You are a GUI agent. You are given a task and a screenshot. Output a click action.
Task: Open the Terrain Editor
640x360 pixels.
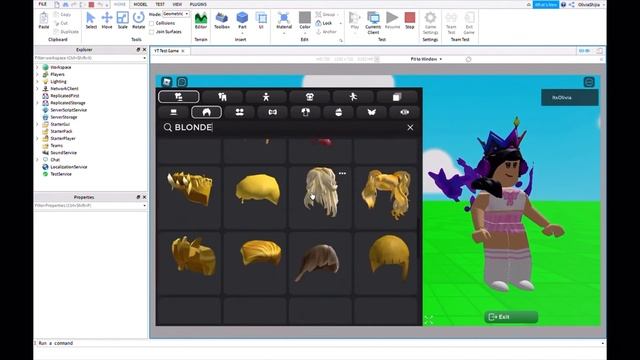[201, 20]
